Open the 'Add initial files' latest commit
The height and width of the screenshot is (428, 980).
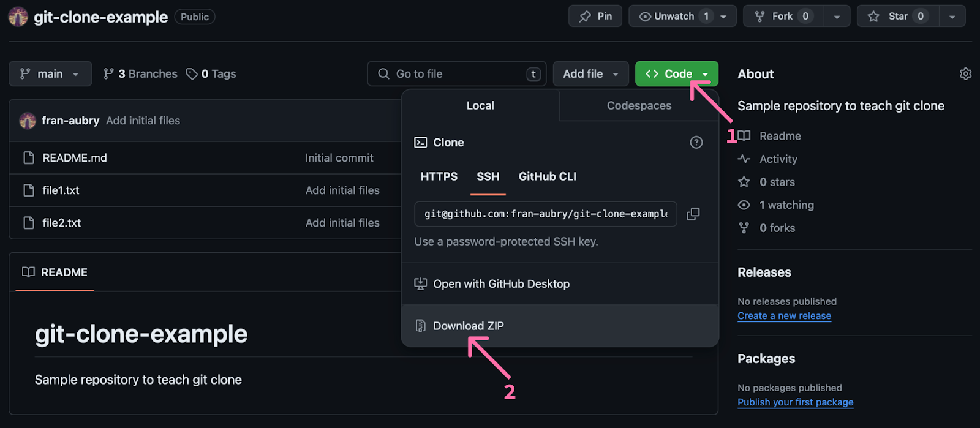(x=143, y=121)
